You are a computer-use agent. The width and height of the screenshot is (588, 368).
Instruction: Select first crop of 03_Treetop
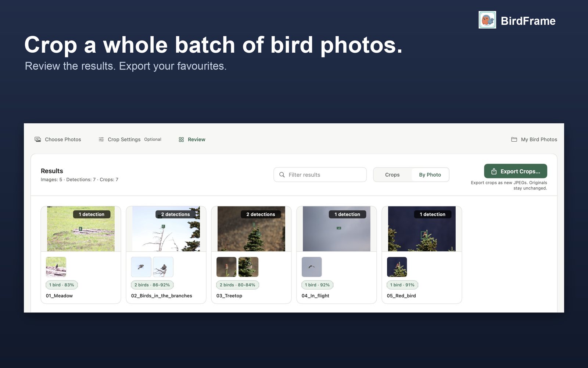pos(226,267)
